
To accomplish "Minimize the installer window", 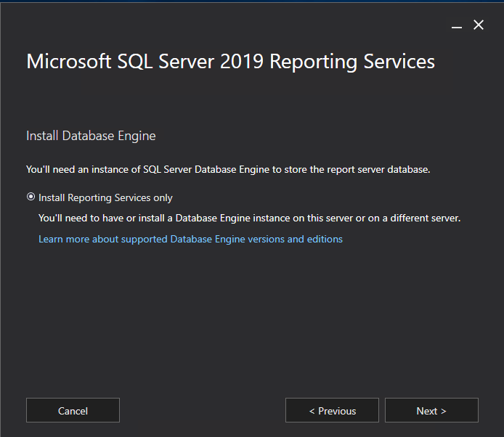I will 456,26.
